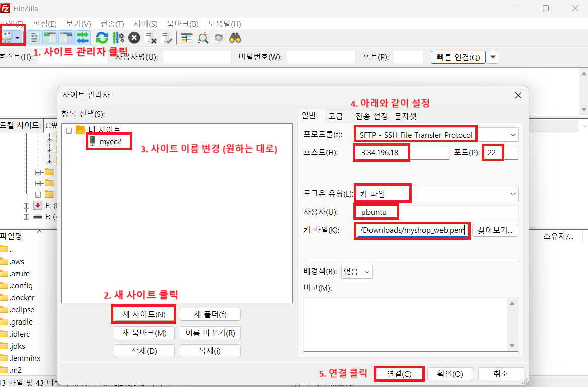Switch to the 전송 설정 tab
The image size is (588, 387).
pos(371,116)
